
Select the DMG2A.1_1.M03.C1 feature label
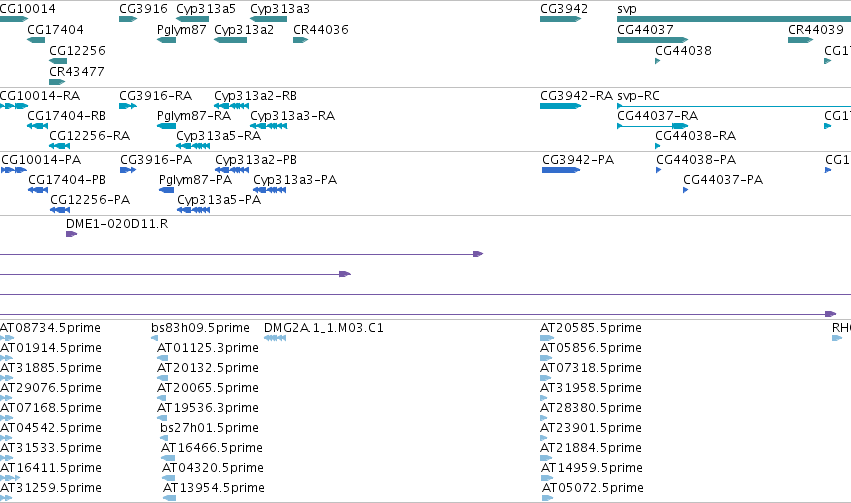click(323, 328)
